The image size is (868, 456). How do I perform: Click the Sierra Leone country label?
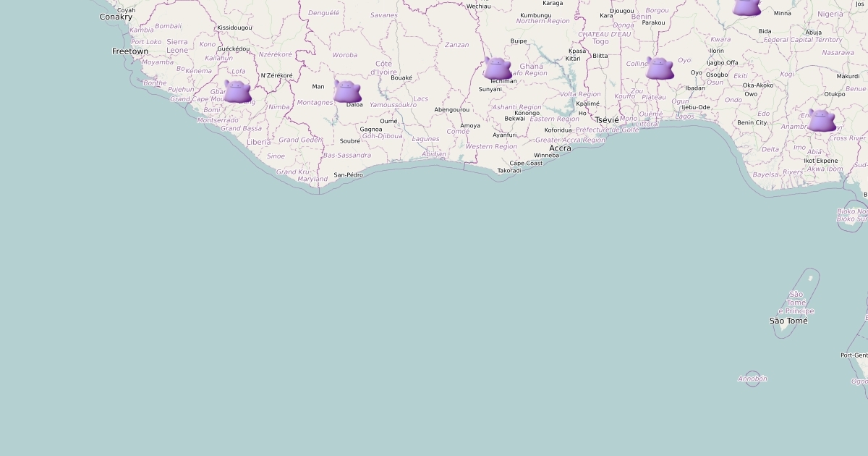click(x=177, y=46)
